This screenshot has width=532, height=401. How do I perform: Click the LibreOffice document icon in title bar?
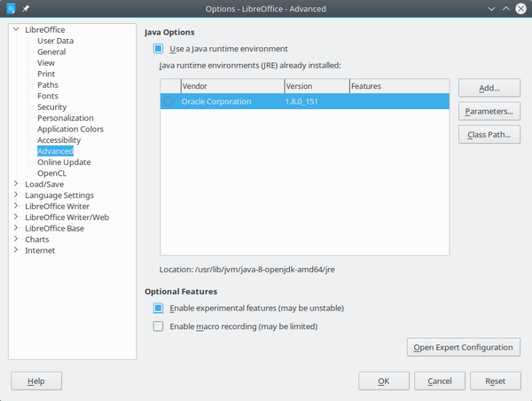coord(9,9)
